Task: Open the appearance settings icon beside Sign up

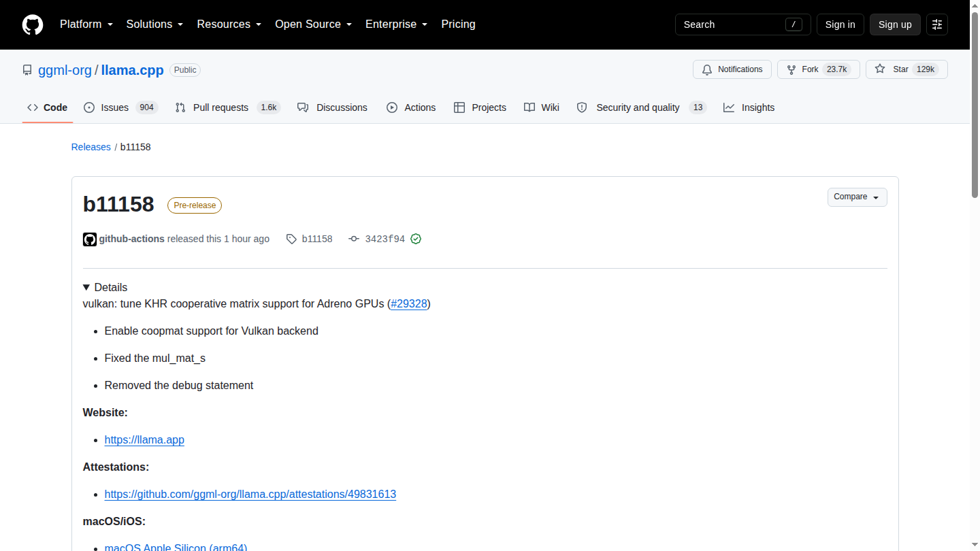Action: (937, 24)
